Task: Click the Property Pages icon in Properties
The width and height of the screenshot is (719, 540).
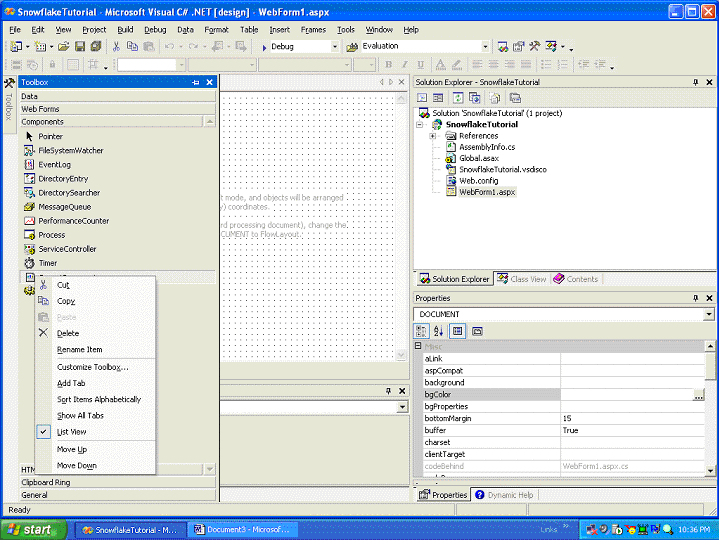Action: (477, 331)
